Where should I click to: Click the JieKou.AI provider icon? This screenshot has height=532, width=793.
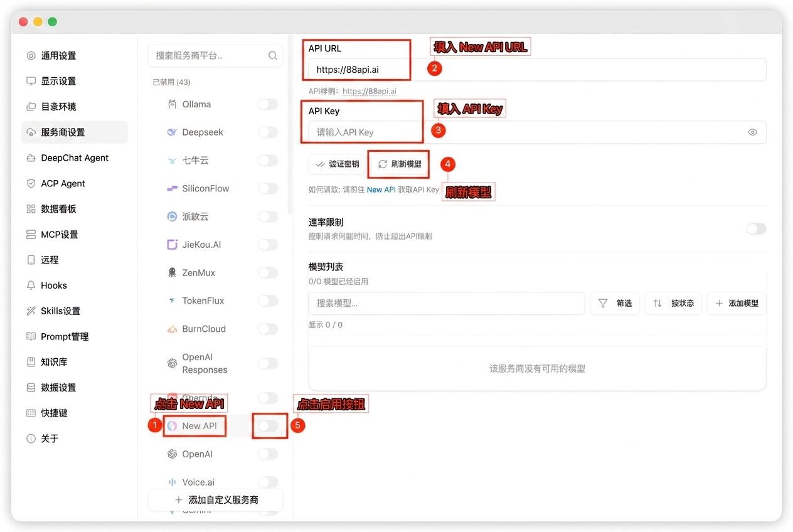(x=172, y=245)
